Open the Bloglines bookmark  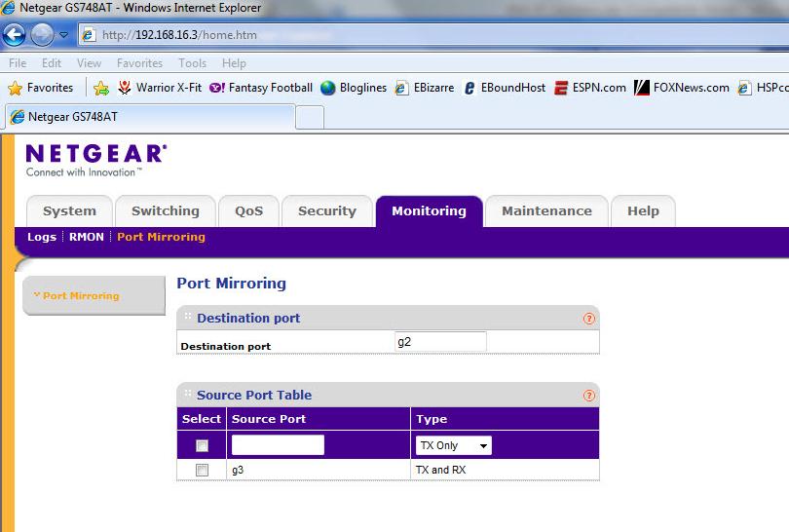pyautogui.click(x=354, y=88)
